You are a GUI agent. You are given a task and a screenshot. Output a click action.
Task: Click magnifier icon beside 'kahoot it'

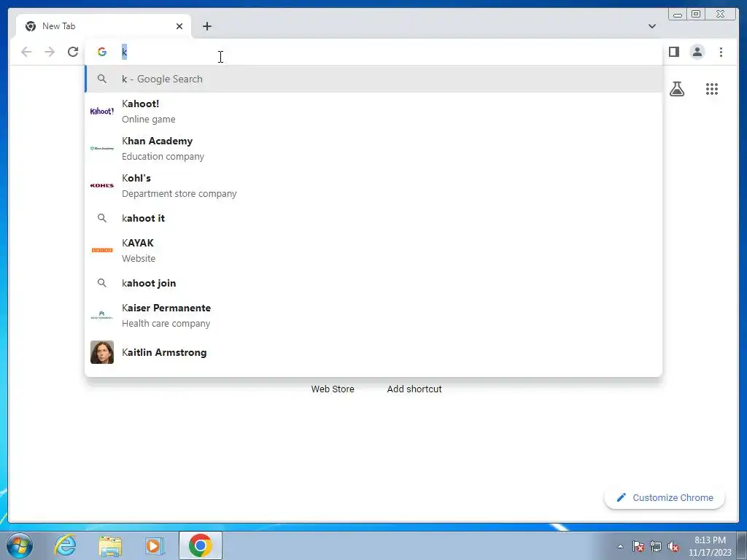tap(102, 218)
